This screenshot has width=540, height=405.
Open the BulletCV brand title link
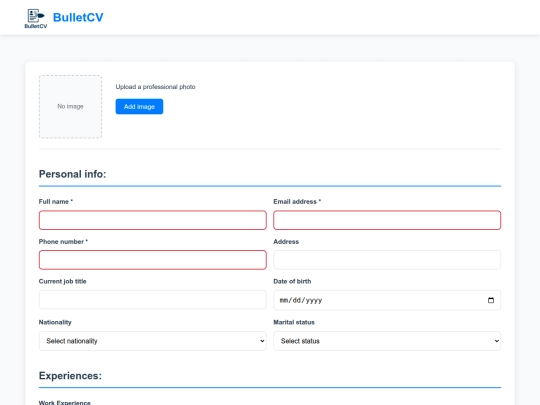coord(78,17)
